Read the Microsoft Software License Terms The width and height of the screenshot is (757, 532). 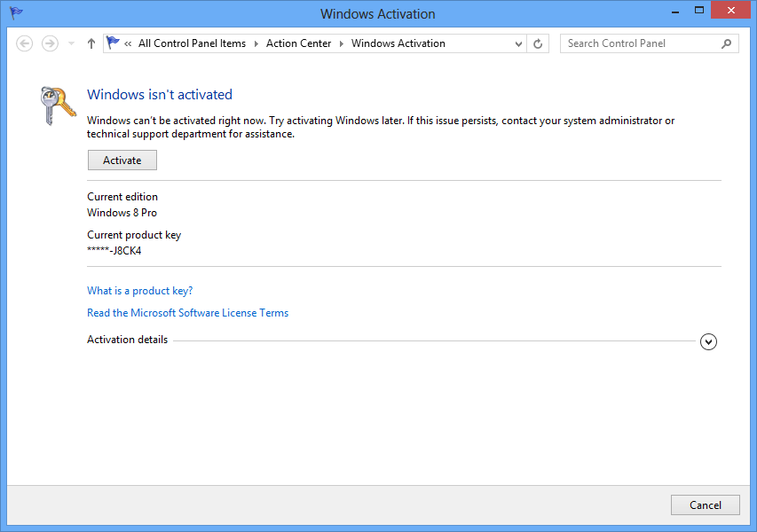coord(187,313)
